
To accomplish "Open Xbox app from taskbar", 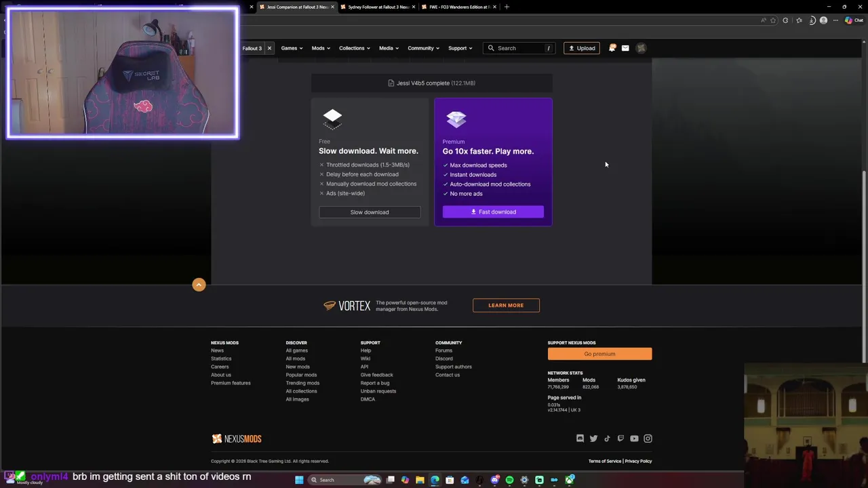I will (569, 480).
